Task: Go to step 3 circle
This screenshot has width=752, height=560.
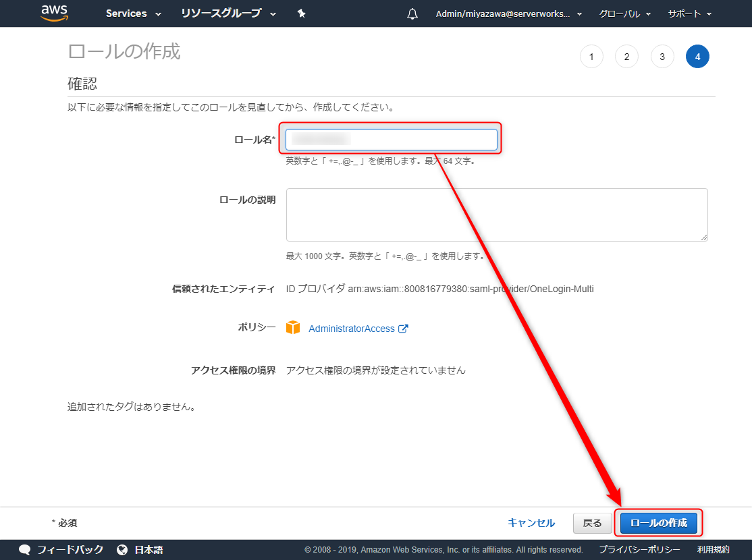Action: 662,57
